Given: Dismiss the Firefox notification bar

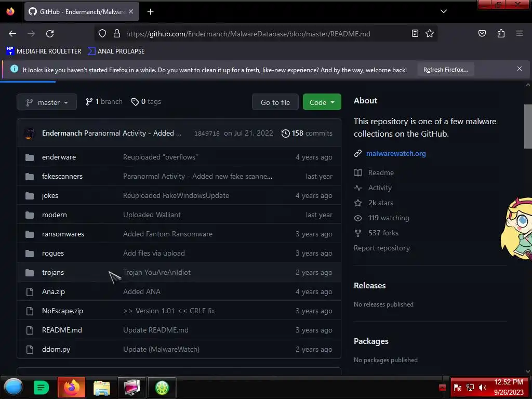Looking at the screenshot, I should [520, 69].
